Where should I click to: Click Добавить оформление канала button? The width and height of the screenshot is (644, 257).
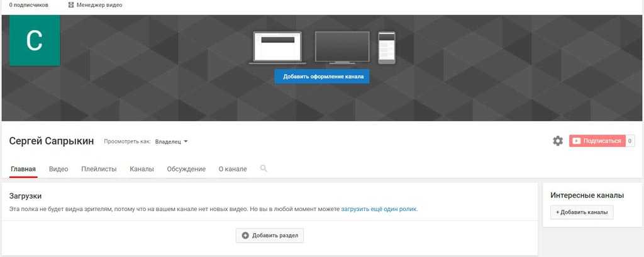(322, 77)
